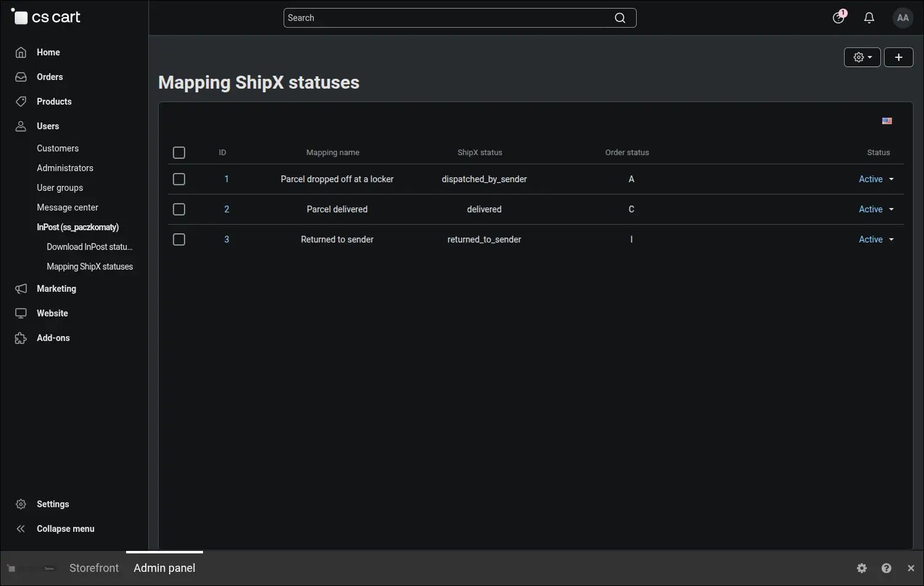This screenshot has width=924, height=586.
Task: Click the ID column header
Action: tap(223, 153)
